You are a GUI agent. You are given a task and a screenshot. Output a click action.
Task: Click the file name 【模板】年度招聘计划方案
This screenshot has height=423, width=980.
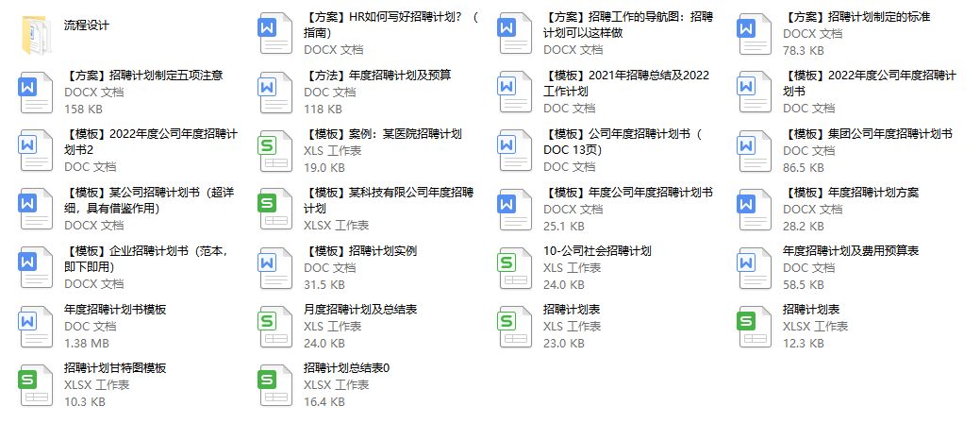[851, 192]
